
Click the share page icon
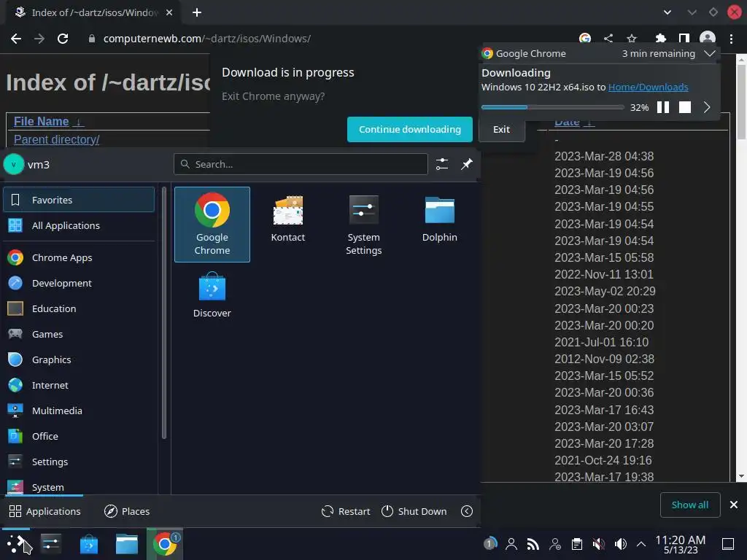tap(608, 38)
